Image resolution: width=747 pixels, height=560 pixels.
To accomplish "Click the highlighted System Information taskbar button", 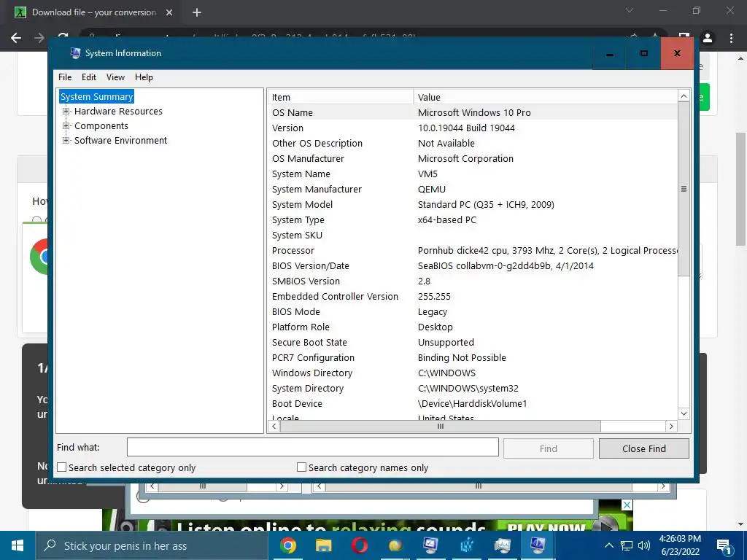I will 538,545.
